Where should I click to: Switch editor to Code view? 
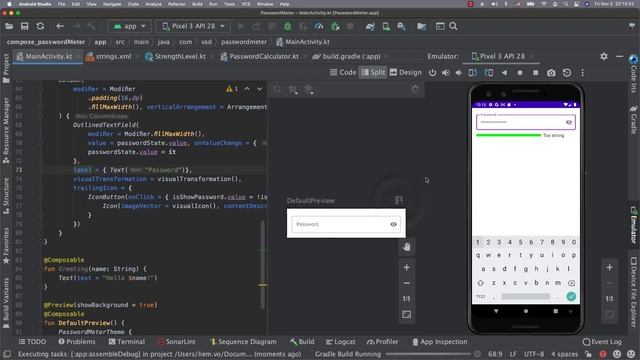point(343,72)
